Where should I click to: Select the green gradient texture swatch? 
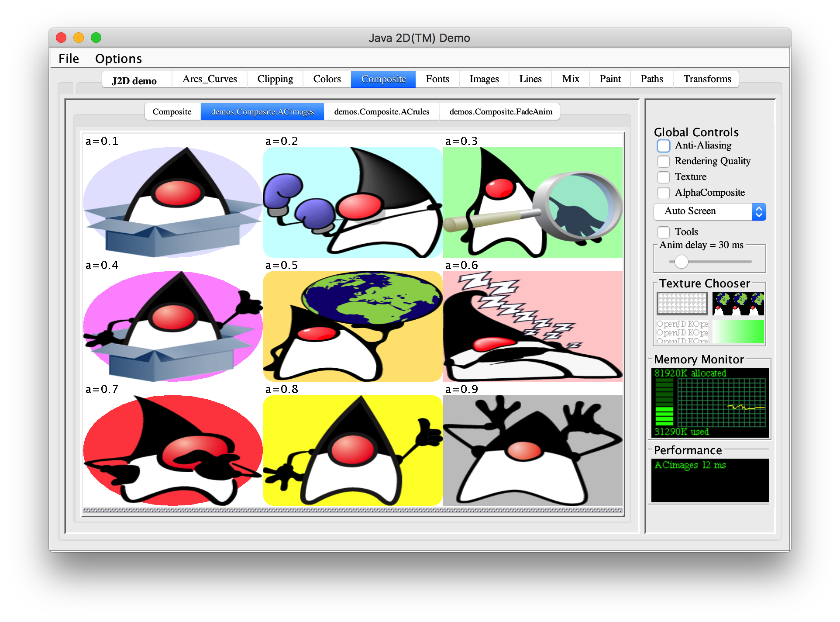tap(738, 332)
